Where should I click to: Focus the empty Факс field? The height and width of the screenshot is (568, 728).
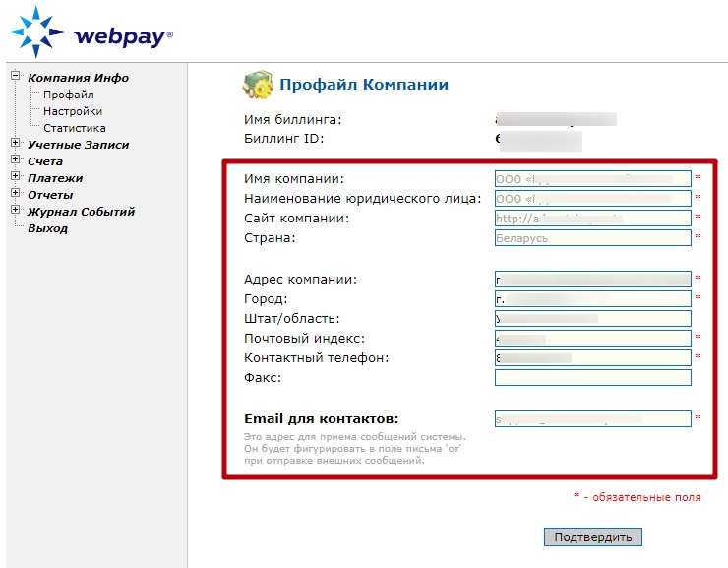(593, 378)
